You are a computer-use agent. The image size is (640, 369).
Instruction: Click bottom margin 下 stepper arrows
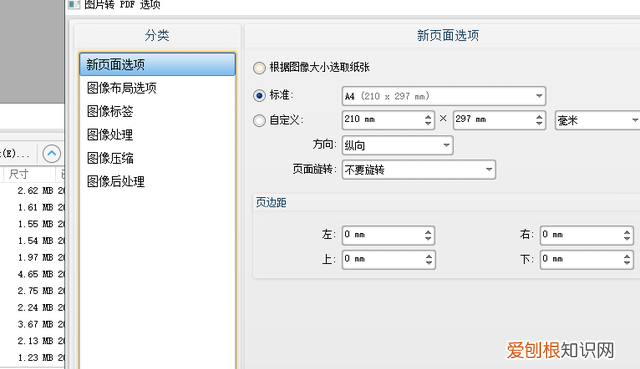coord(627,260)
